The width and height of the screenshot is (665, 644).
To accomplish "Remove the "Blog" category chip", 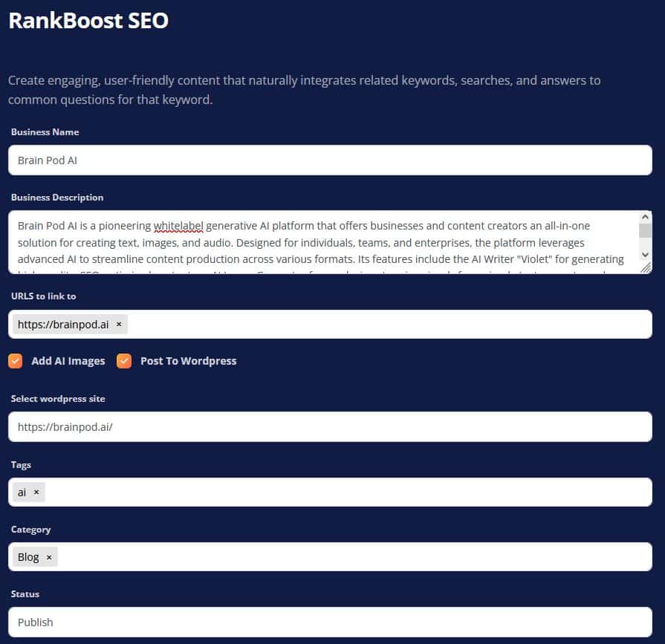I will click(48, 556).
